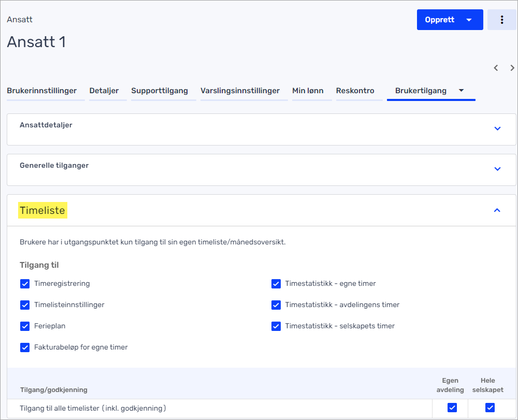The height and width of the screenshot is (420, 518).
Task: Toggle Hele selskapet checkbox for all timesheets
Action: coord(490,408)
